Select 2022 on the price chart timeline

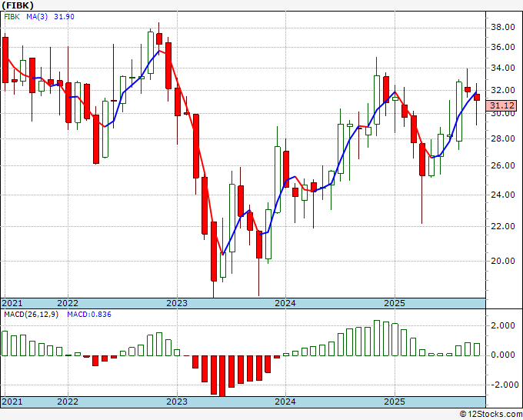[x=68, y=303]
